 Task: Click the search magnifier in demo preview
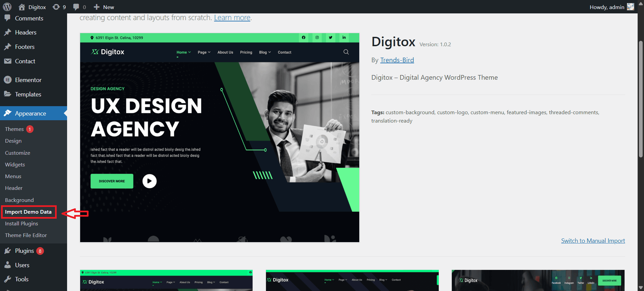coord(346,52)
